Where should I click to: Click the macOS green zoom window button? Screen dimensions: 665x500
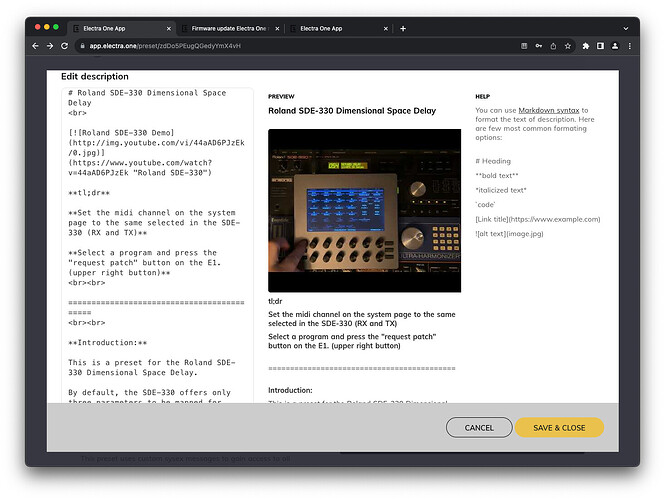click(x=56, y=27)
